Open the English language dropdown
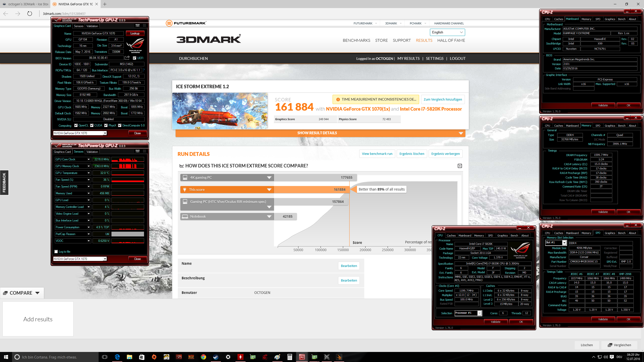 (x=447, y=32)
